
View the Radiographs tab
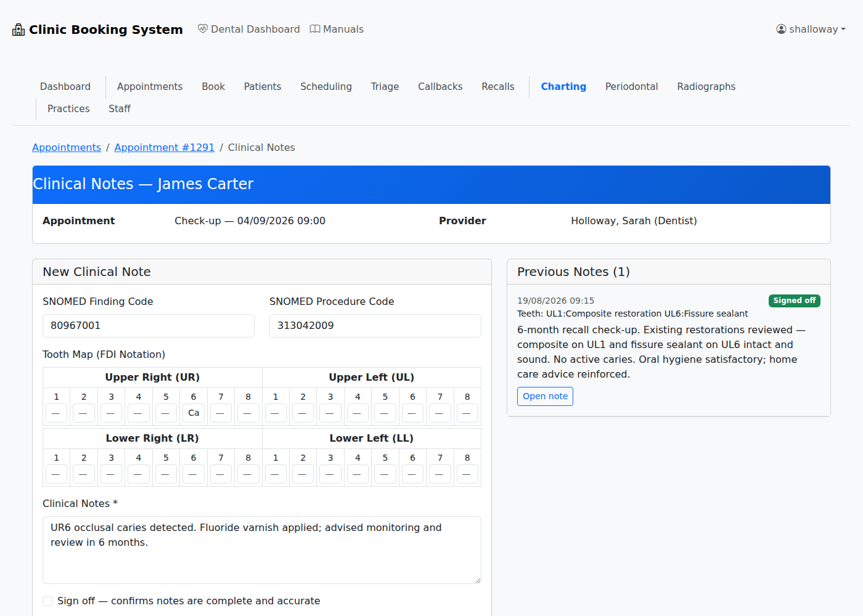706,87
